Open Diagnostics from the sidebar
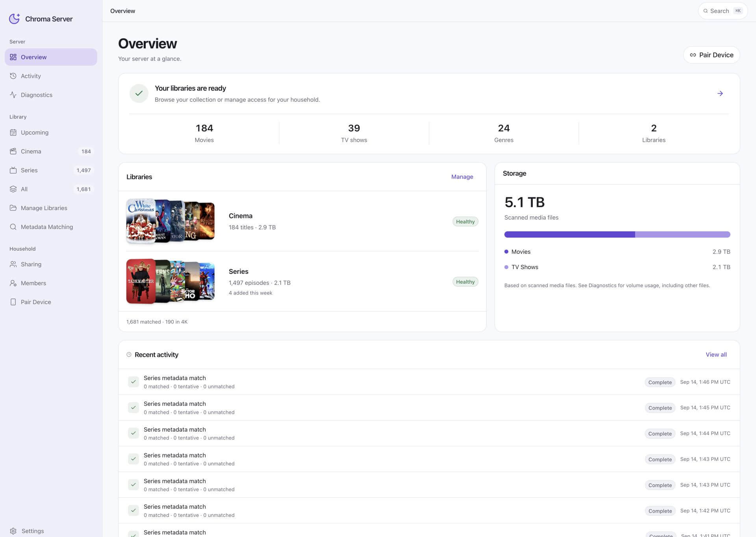The height and width of the screenshot is (537, 756). (x=51, y=95)
